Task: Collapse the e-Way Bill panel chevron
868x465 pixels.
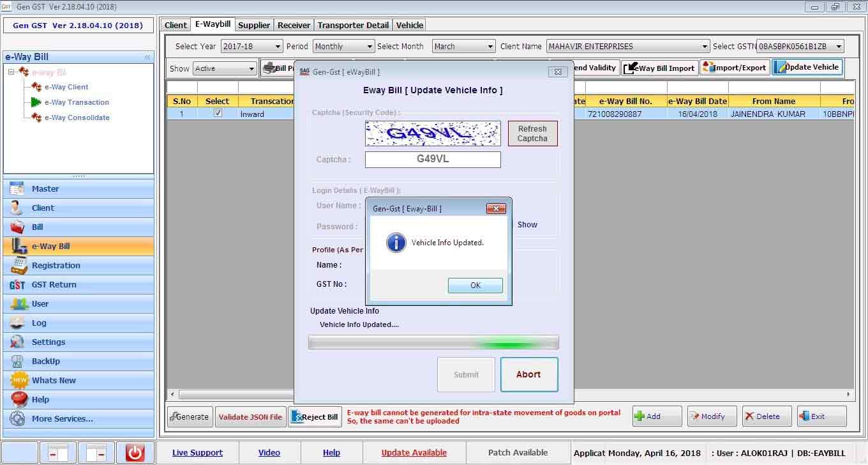Action: 147,57
